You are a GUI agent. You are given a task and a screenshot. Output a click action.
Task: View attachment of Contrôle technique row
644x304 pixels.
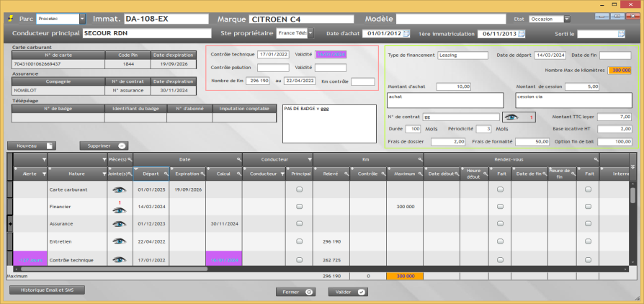point(118,258)
